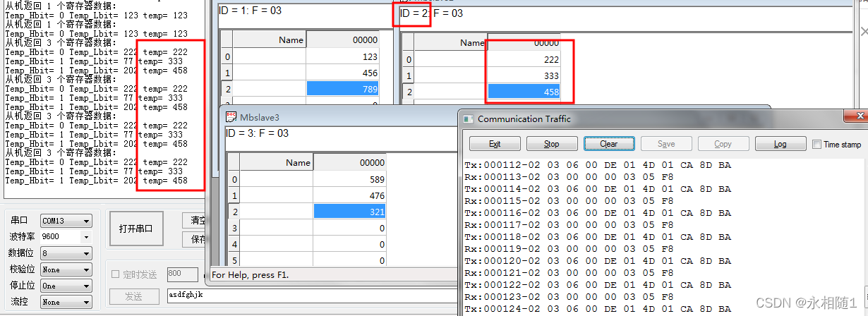
Task: Click the 00000 column header in Mbslave3
Action: coord(350,162)
